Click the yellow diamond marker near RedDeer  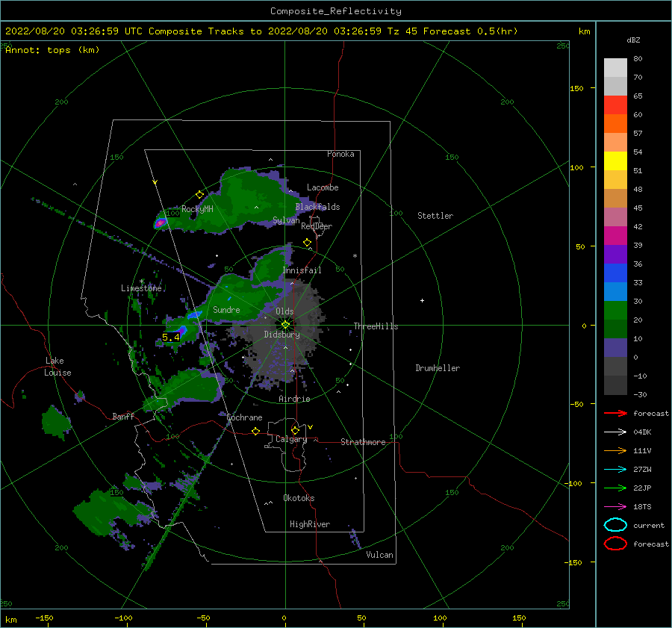point(308,243)
